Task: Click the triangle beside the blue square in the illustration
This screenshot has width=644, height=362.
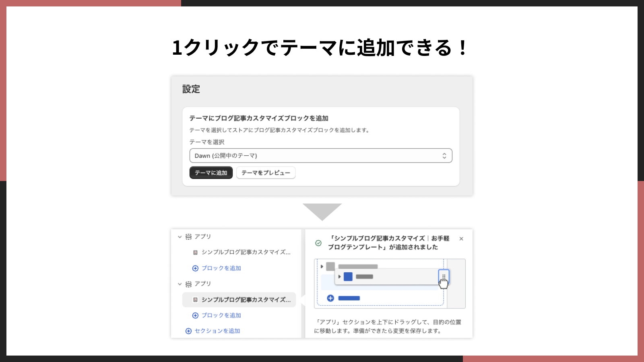Action: pos(340,277)
